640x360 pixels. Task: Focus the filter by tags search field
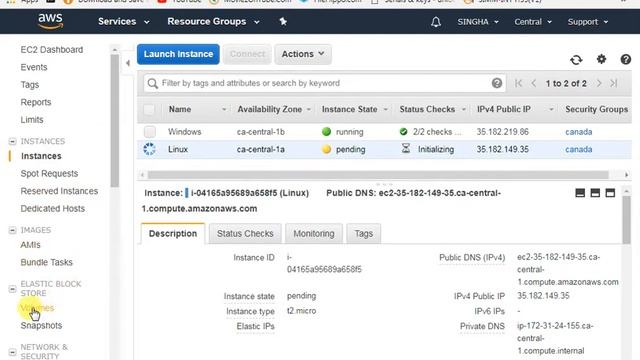(324, 83)
